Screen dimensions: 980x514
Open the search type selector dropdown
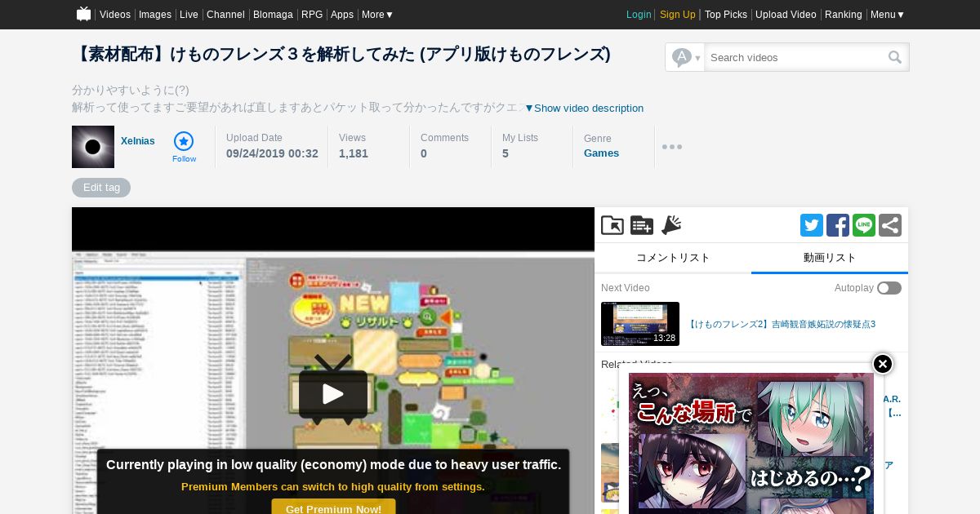(x=685, y=57)
